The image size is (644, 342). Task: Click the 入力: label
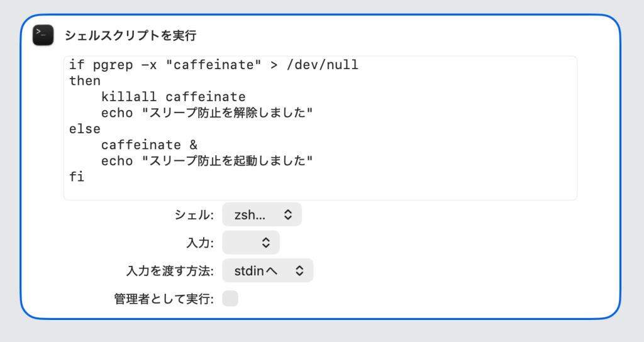click(x=201, y=243)
